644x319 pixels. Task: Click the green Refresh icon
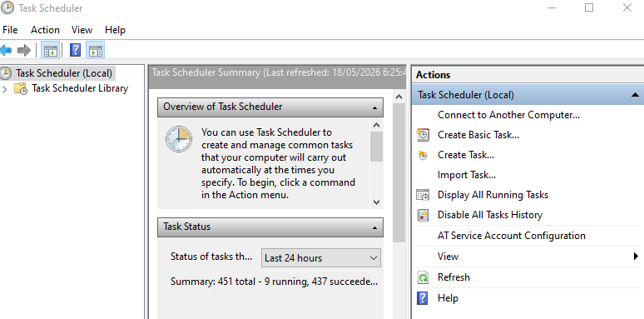(423, 277)
